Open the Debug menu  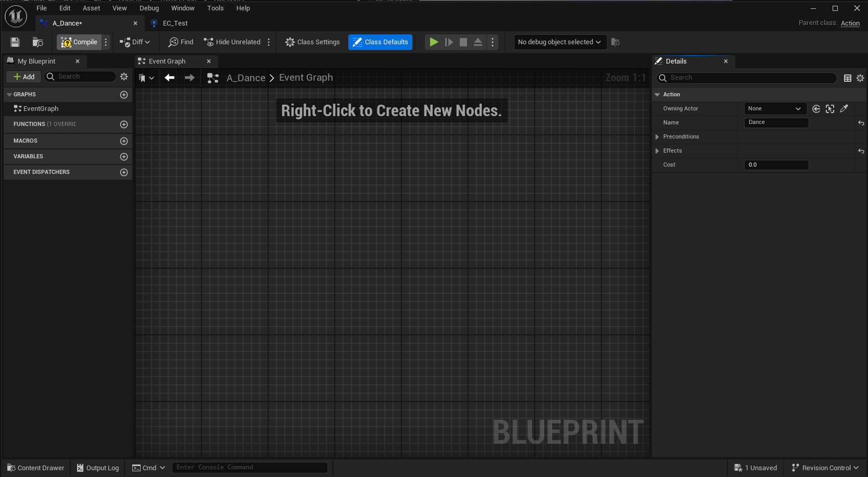[x=149, y=8]
